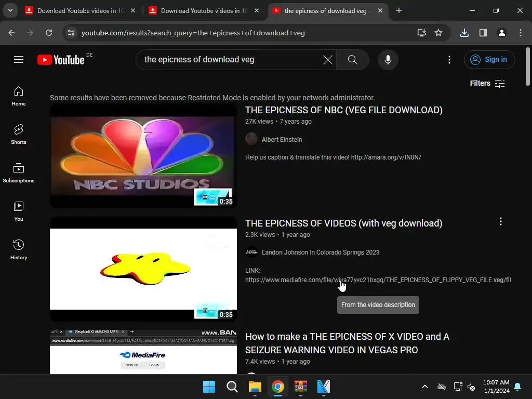Open a new browser tab
Screen dimensions: 532x399
click(x=398, y=10)
